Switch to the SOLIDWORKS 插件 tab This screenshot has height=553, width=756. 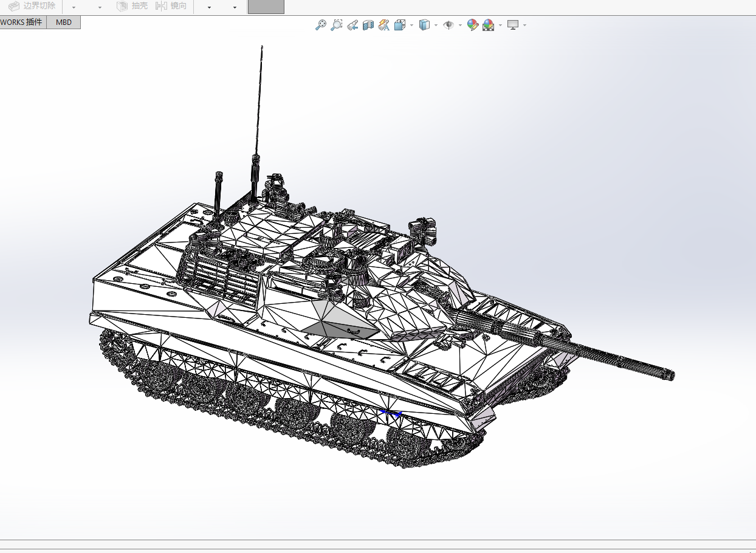coord(22,22)
